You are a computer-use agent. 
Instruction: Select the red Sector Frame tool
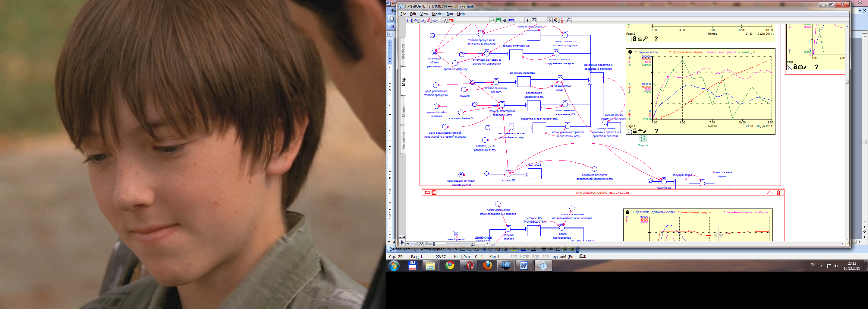tap(451, 21)
